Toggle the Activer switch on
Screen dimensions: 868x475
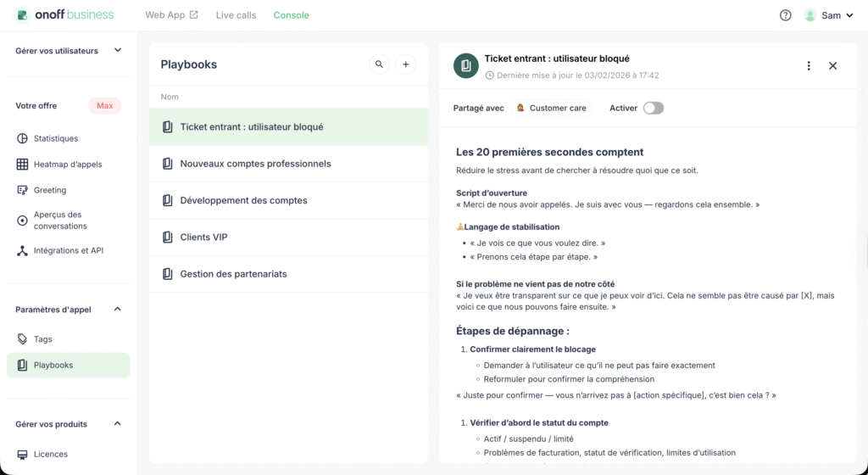pos(653,108)
